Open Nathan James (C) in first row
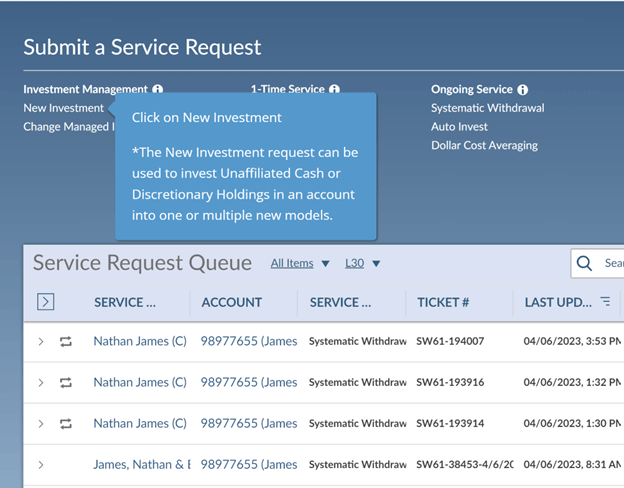 139,341
